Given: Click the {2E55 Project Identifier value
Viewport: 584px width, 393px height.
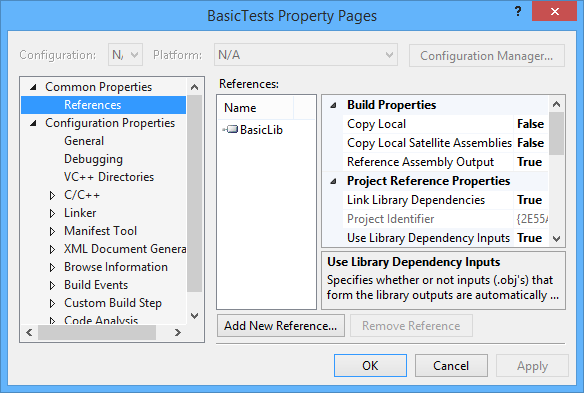Looking at the screenshot, I should pos(532,219).
